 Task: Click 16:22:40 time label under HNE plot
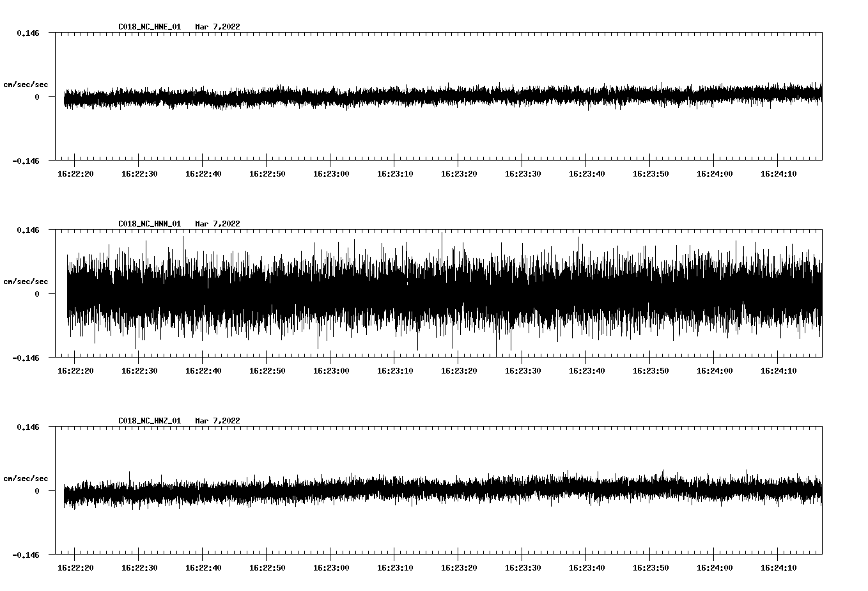coord(203,173)
